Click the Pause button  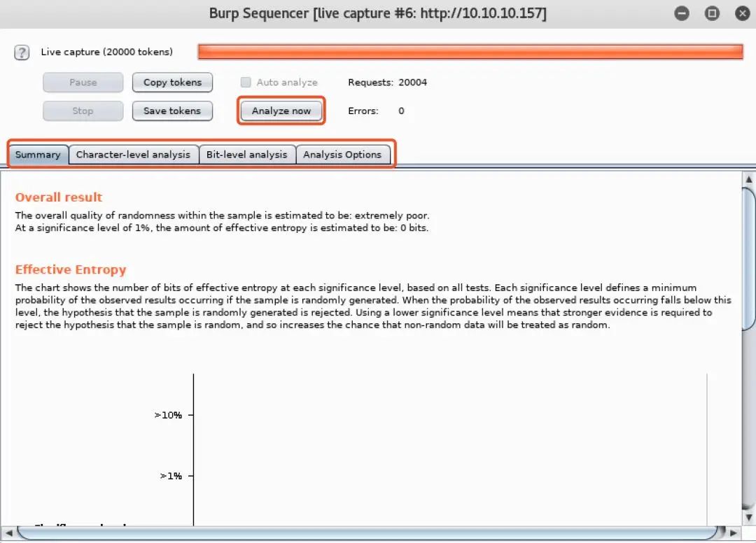coord(83,83)
